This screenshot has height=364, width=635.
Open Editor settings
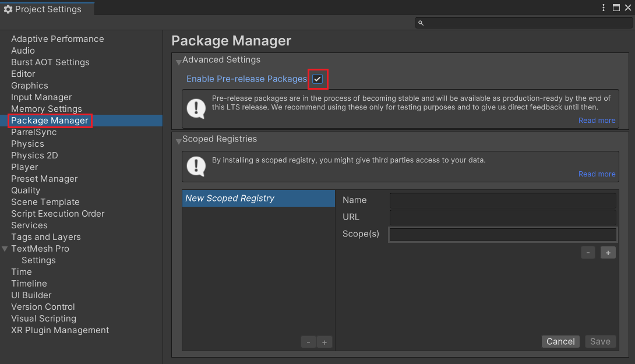[23, 74]
